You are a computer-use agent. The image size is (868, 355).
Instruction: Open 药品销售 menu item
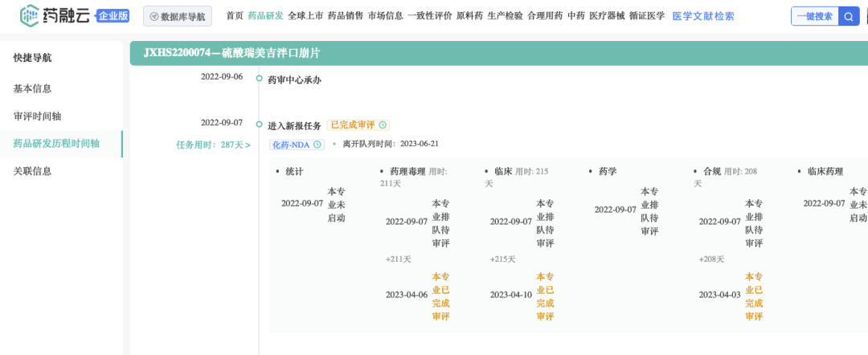(346, 16)
